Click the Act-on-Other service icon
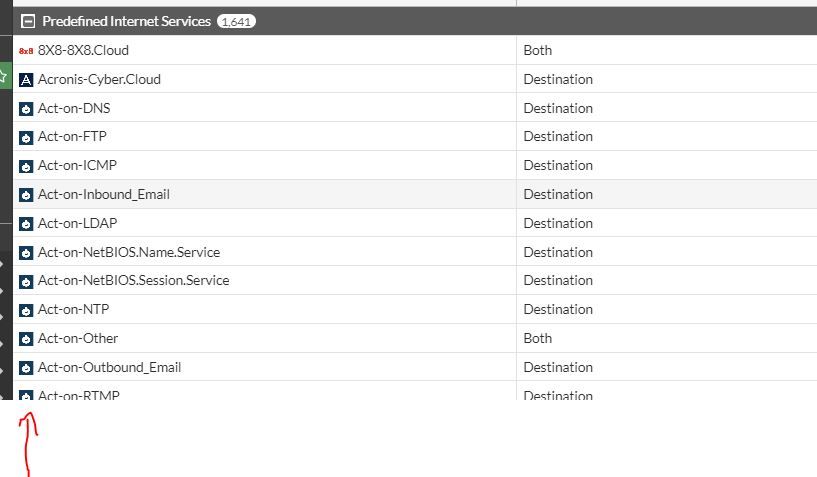817x477 pixels. click(x=26, y=339)
